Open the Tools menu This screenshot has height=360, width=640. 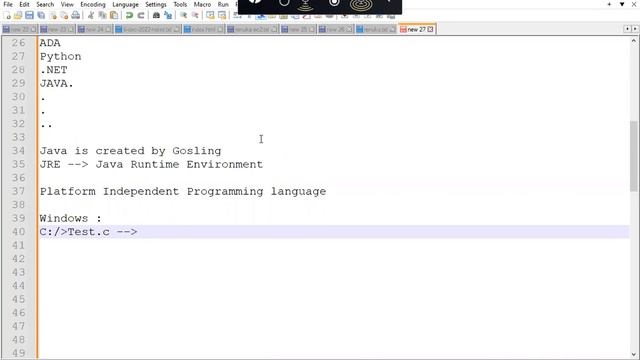coord(180,4)
